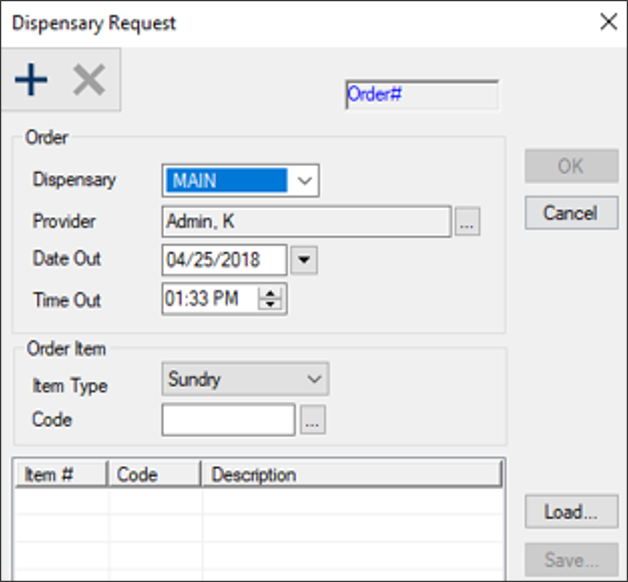This screenshot has height=582, width=628.
Task: Increase Time Out with up spinner arrow
Action: (x=273, y=293)
